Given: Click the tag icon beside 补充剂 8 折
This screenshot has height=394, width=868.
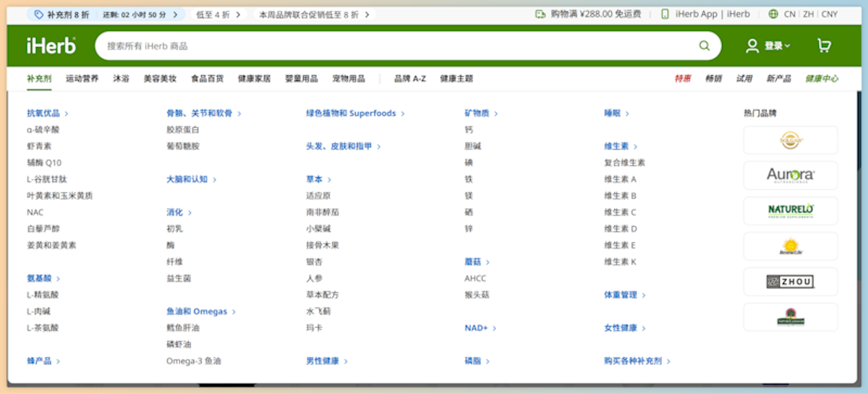Looking at the screenshot, I should (39, 14).
